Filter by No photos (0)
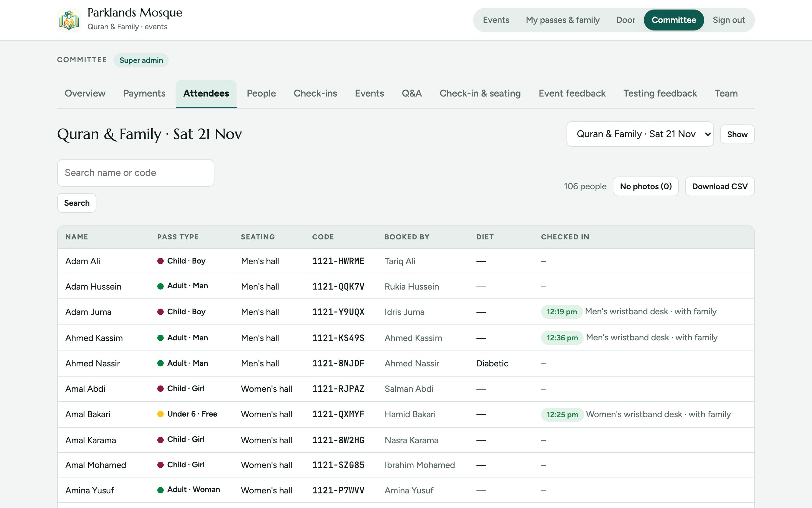 pyautogui.click(x=645, y=186)
